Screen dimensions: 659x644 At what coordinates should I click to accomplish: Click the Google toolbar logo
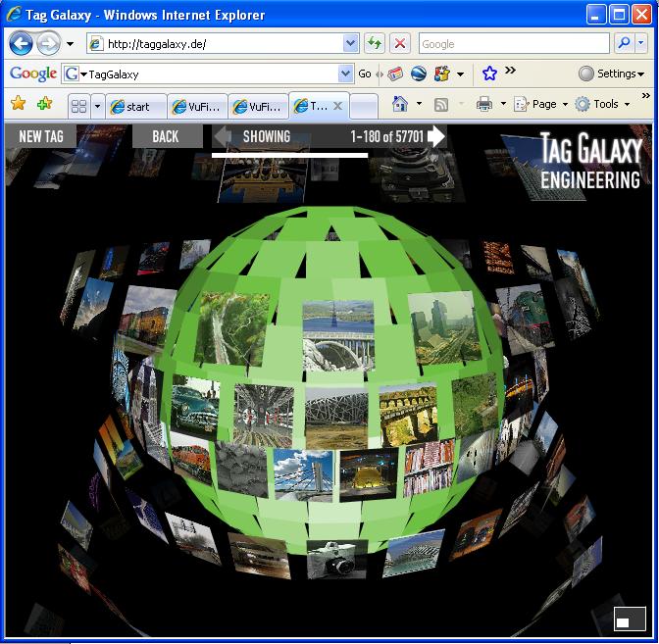(33, 74)
